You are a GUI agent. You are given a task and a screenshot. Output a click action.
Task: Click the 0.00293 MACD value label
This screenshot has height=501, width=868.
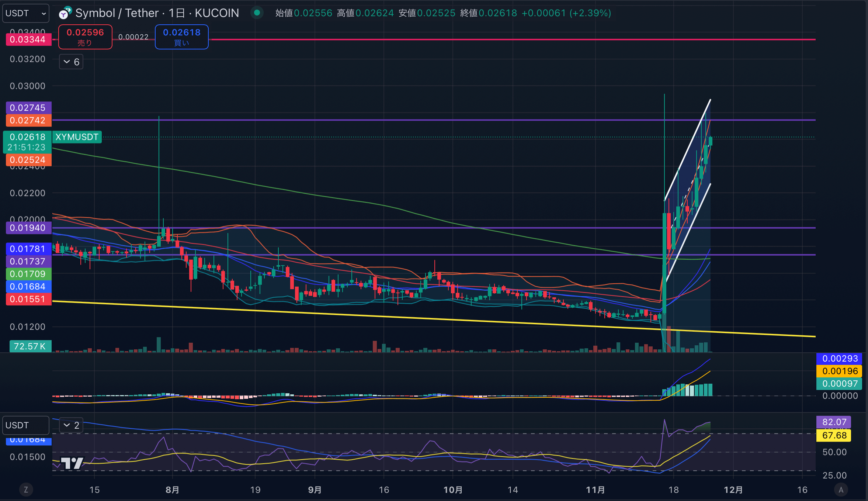click(840, 359)
